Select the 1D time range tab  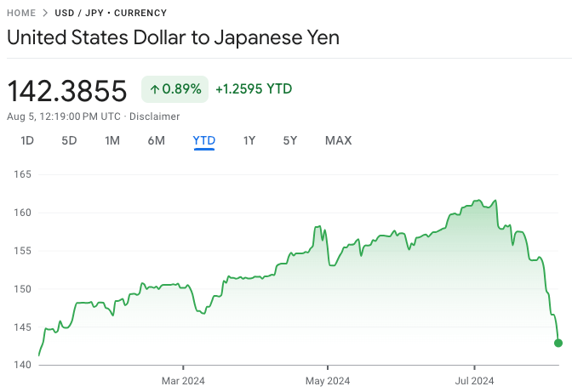click(27, 140)
